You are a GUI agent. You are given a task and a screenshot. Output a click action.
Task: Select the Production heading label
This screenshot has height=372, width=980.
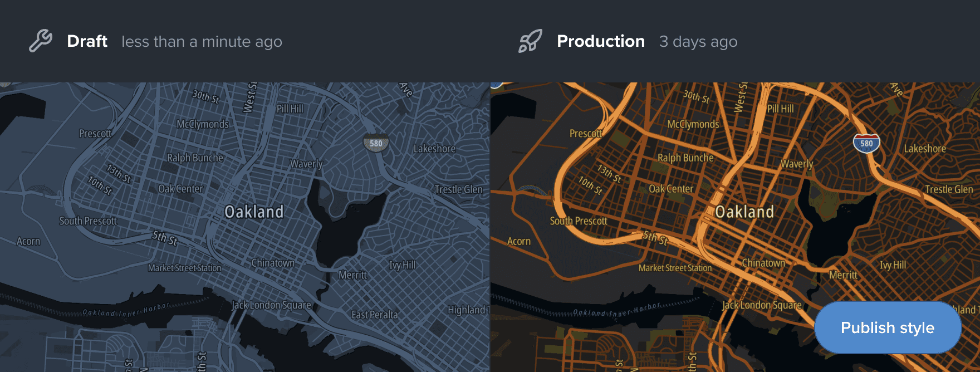click(x=601, y=41)
